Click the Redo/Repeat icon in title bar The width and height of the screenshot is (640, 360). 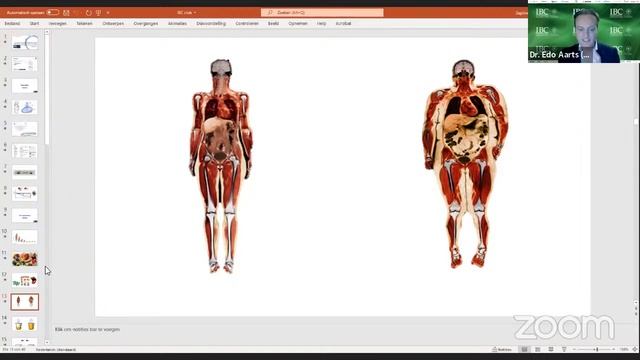point(88,13)
